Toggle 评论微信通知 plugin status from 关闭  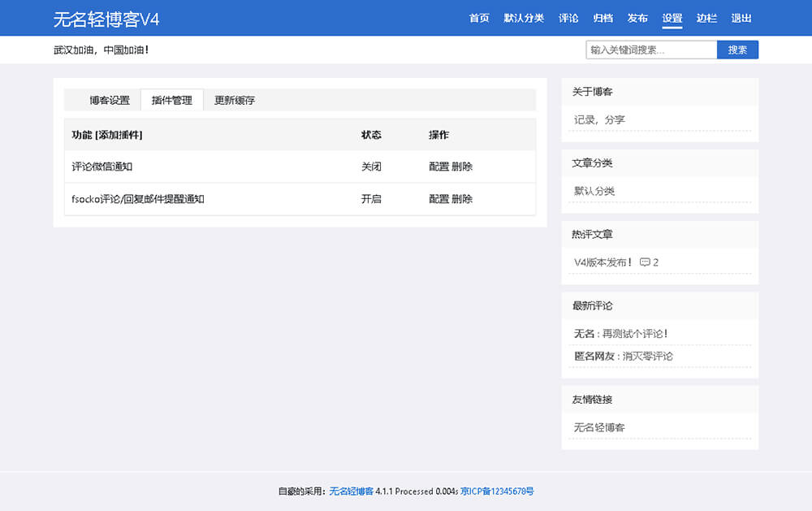click(371, 167)
